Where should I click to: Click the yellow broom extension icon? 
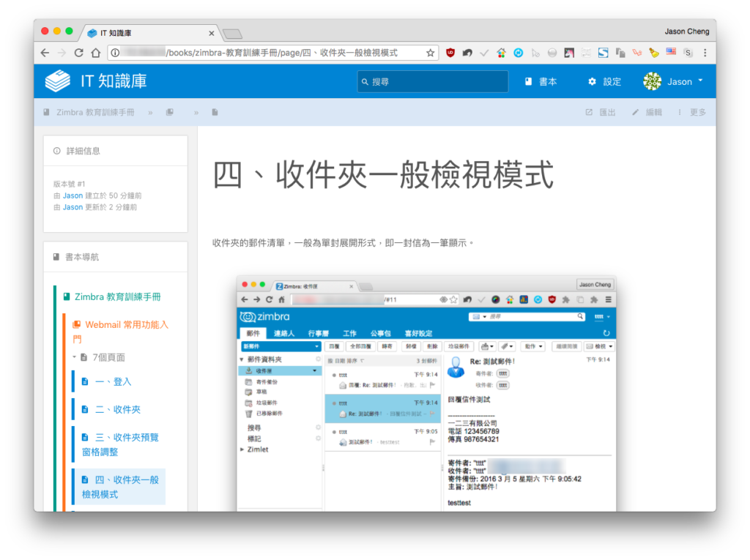tap(654, 53)
